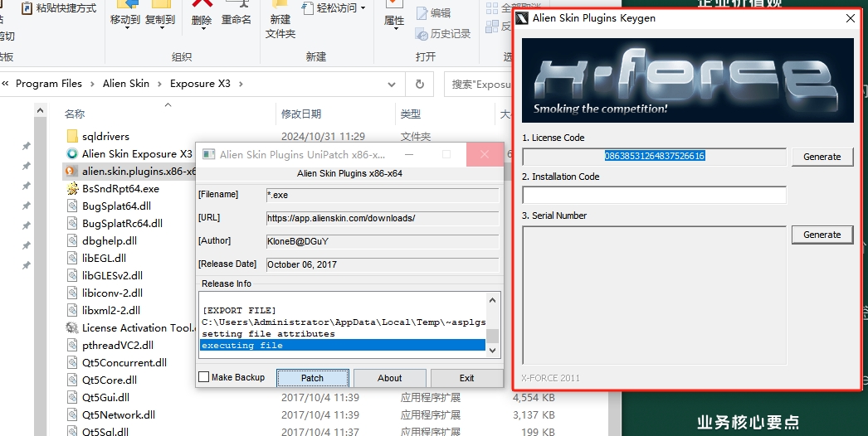Click inside the Serial Number output box
The height and width of the screenshot is (436, 868).
coord(654,295)
